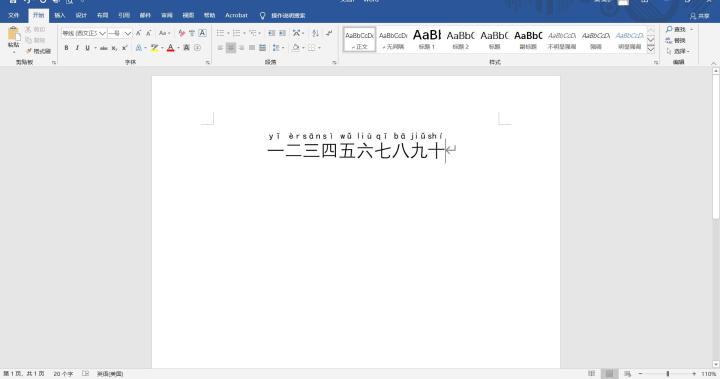720x379 pixels.
Task: Click the numbered list icon
Action: (236, 33)
